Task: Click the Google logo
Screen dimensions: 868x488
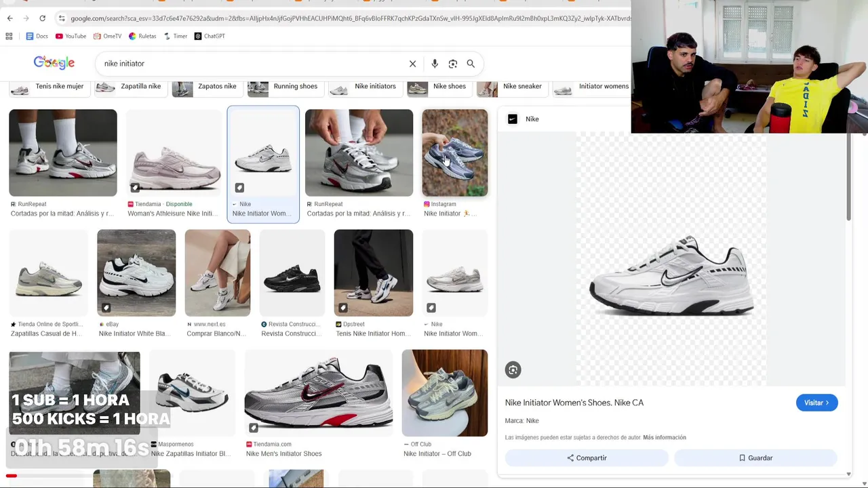Action: [x=54, y=63]
